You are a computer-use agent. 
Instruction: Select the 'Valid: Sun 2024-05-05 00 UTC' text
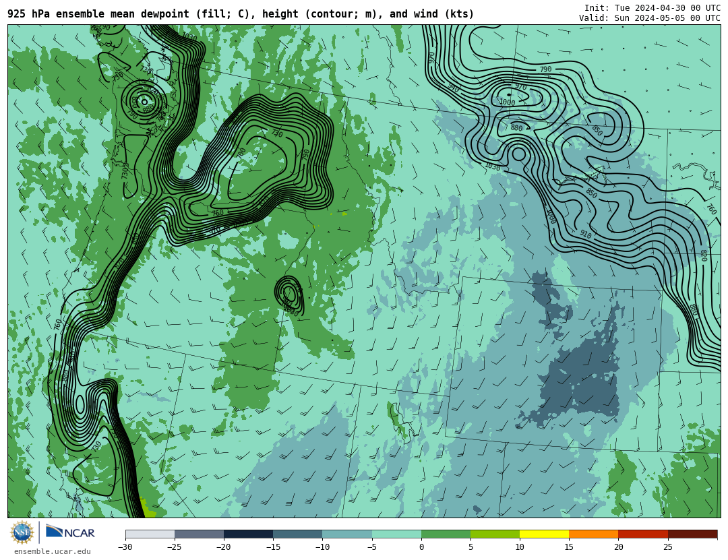click(x=650, y=18)
